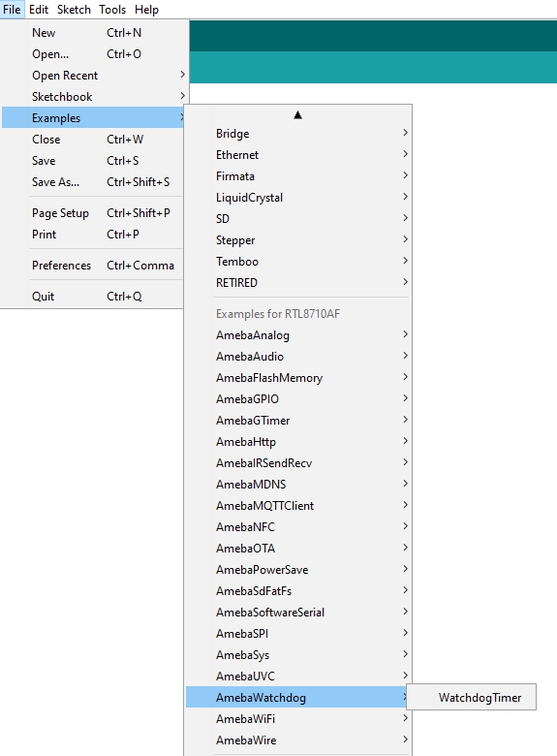Viewport: 557px width, 756px height.
Task: Choose Quit from the File menu
Action: pyautogui.click(x=93, y=296)
